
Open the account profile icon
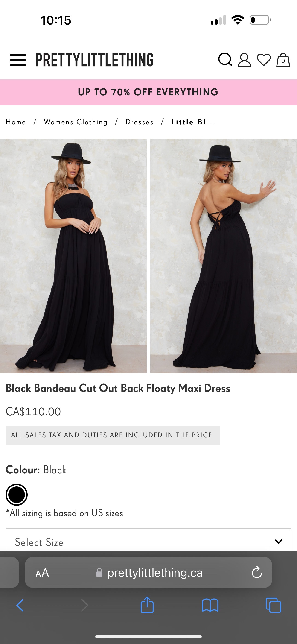point(244,60)
